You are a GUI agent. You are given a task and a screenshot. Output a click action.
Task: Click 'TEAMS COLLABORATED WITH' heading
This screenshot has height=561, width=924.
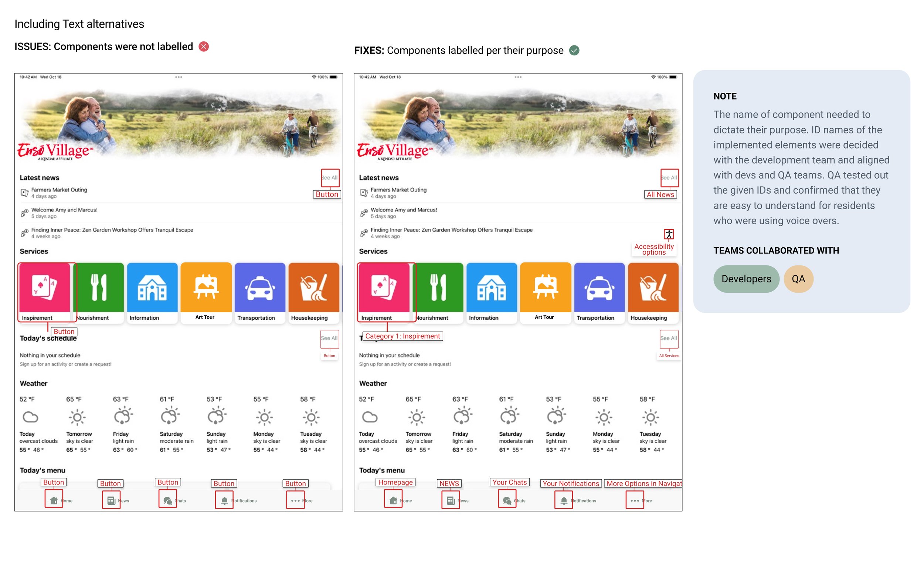tap(776, 251)
